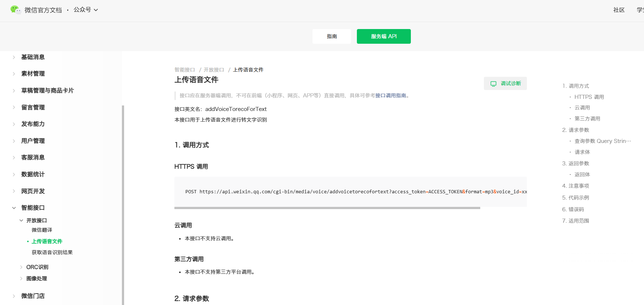The image size is (644, 305).
Task: Jump to 2. 请求参数 in outline
Action: point(575,130)
